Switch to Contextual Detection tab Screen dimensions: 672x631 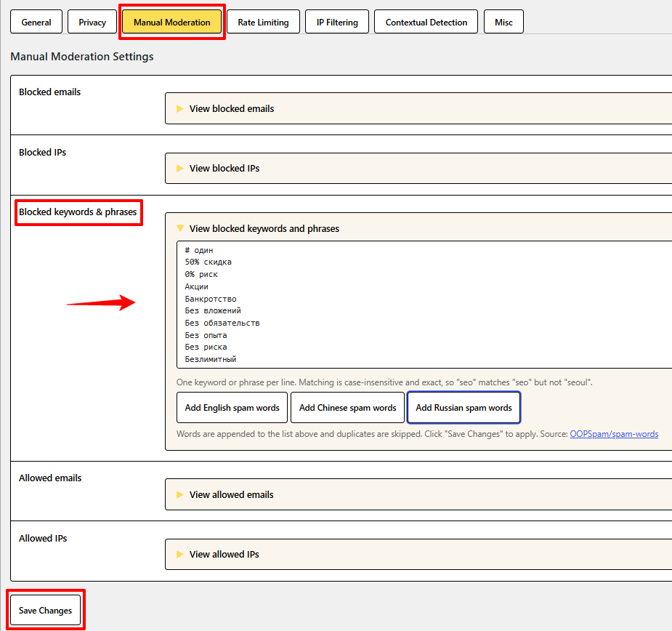coord(426,22)
